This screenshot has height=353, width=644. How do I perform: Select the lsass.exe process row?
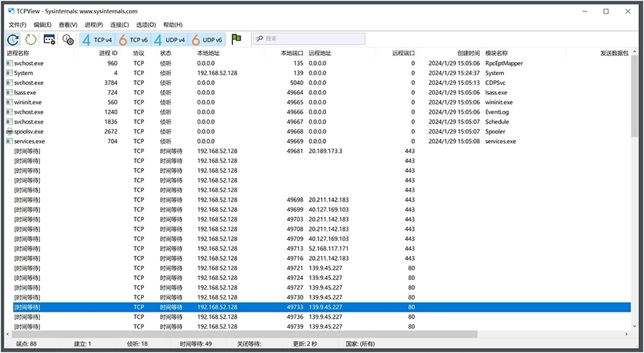pos(25,92)
